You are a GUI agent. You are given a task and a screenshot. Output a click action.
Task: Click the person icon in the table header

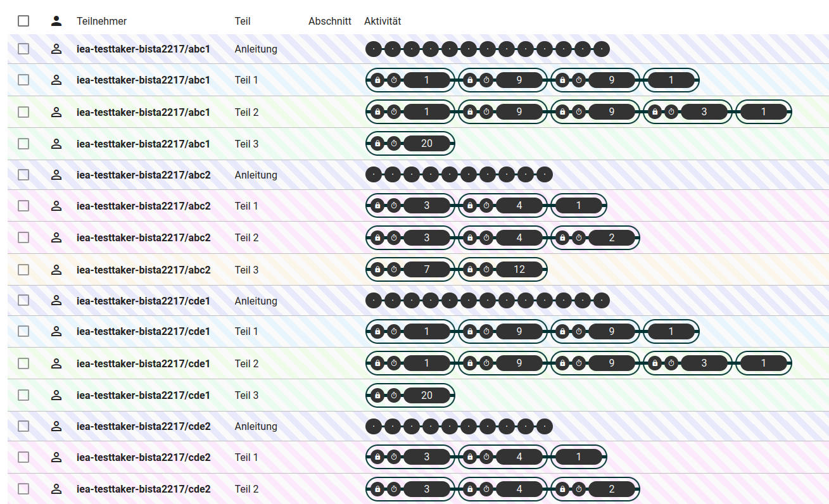[56, 21]
